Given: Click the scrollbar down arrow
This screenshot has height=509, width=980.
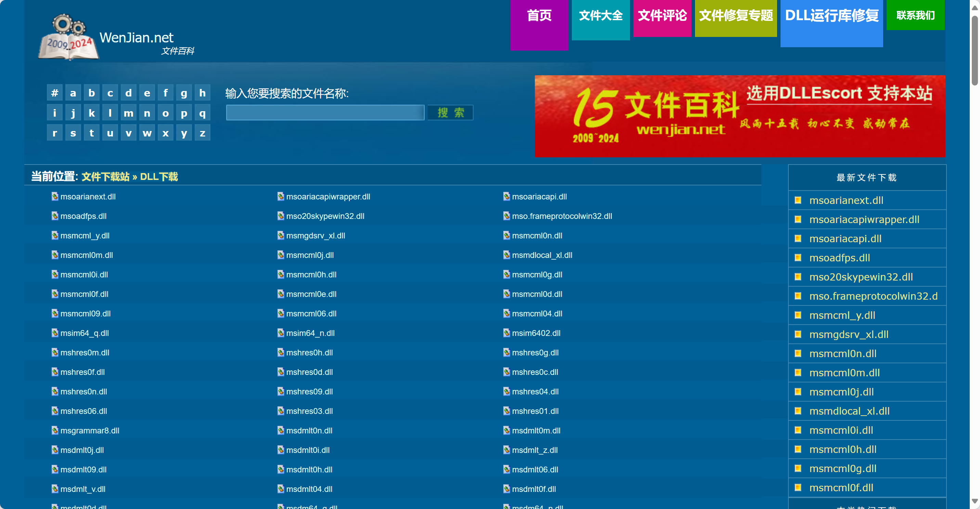Looking at the screenshot, I should point(974,501).
